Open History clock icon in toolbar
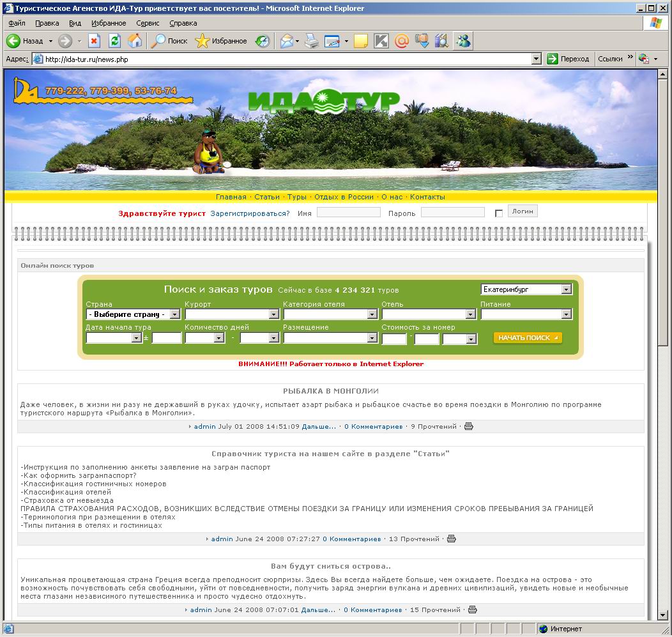 263,41
